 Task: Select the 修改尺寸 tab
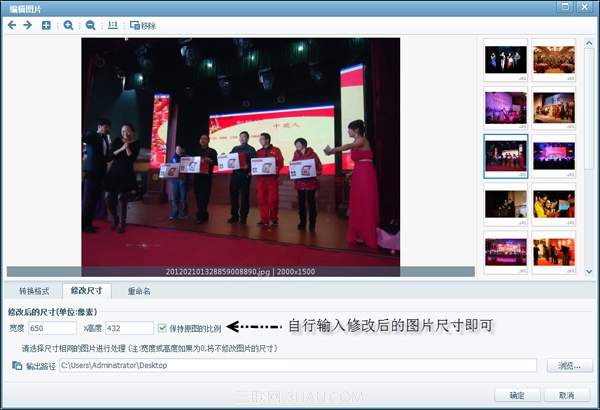tap(87, 291)
